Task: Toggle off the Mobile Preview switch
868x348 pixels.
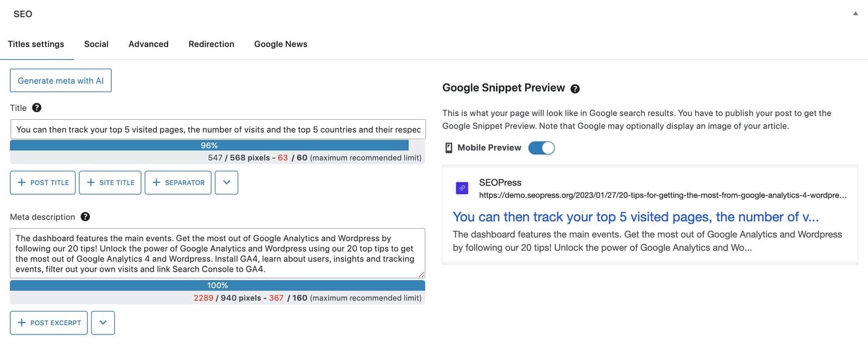Action: pos(541,147)
